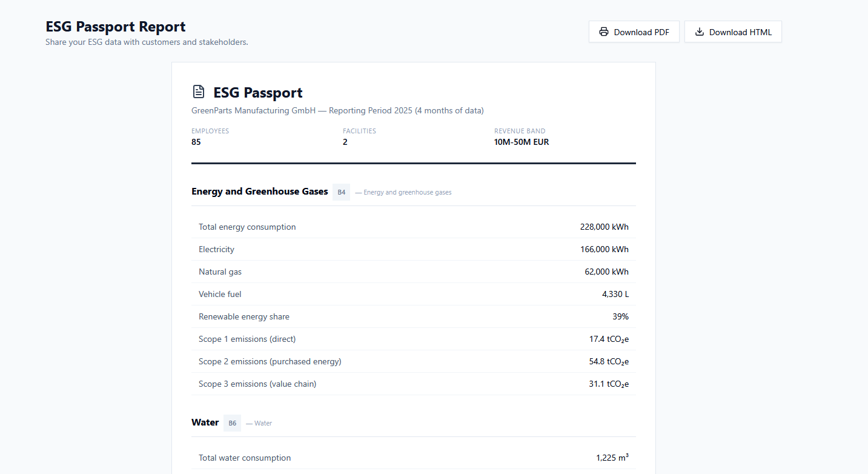Select the document icon beside ESG Passport heading

pos(198,91)
